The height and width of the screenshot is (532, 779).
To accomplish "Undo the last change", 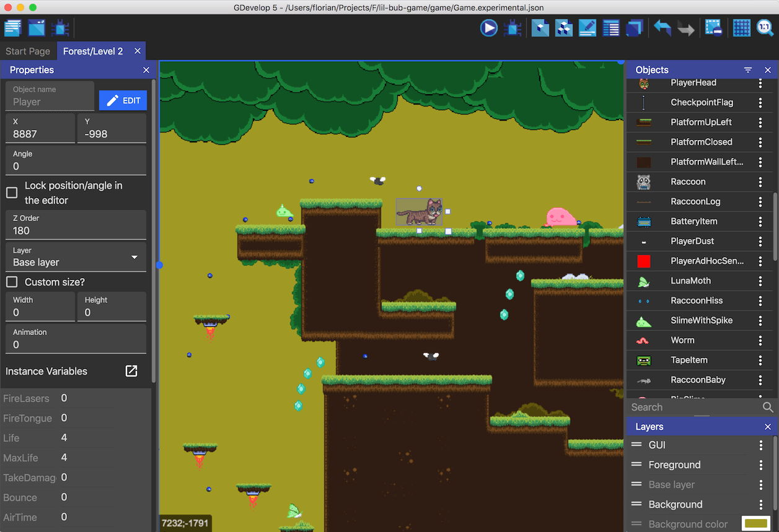I will click(661, 27).
